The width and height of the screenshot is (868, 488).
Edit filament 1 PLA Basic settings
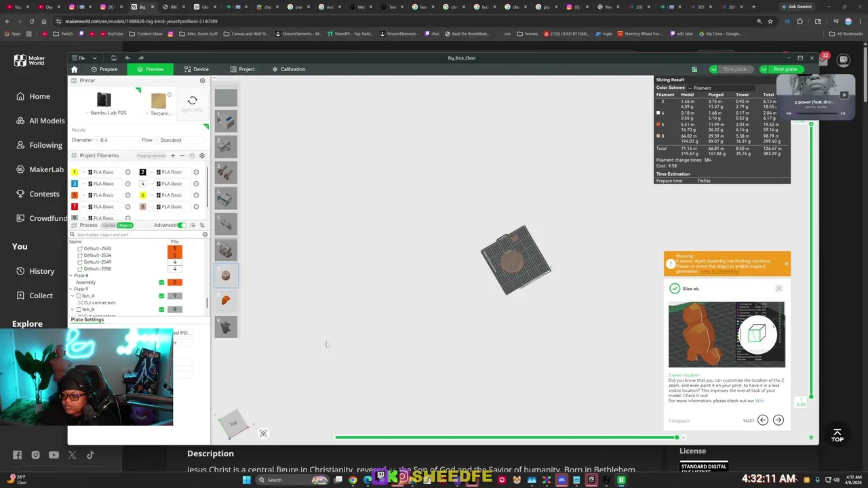127,172
